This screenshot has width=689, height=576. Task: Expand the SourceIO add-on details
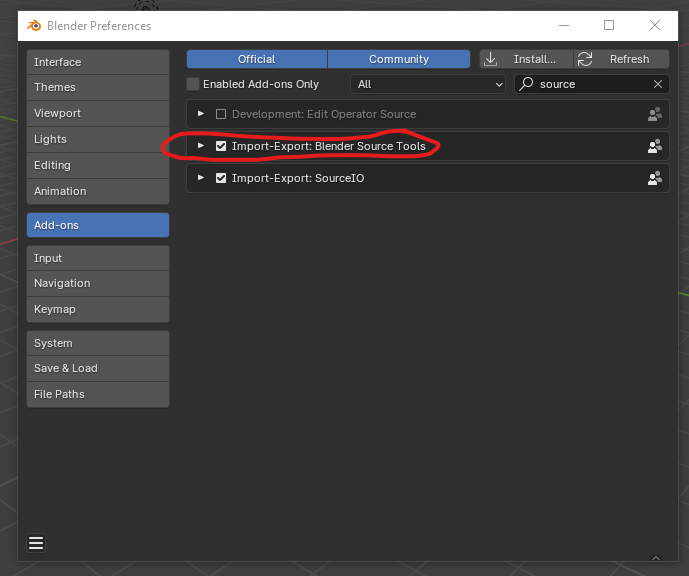(201, 178)
